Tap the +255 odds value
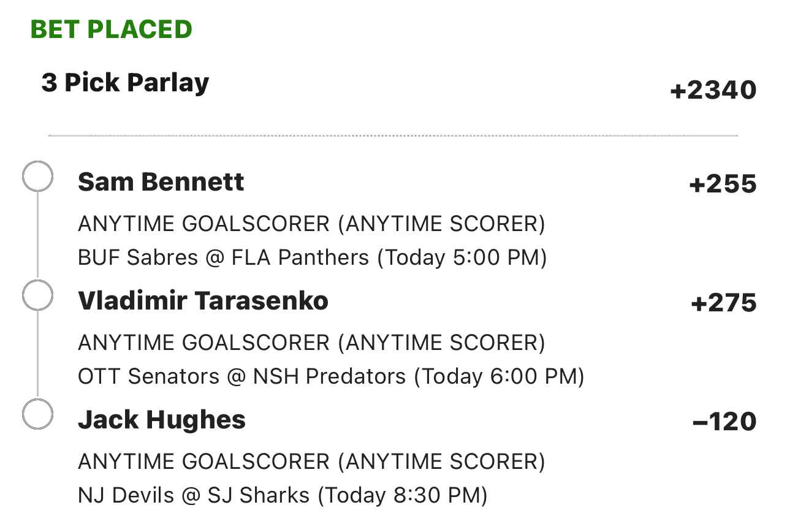 723,184
